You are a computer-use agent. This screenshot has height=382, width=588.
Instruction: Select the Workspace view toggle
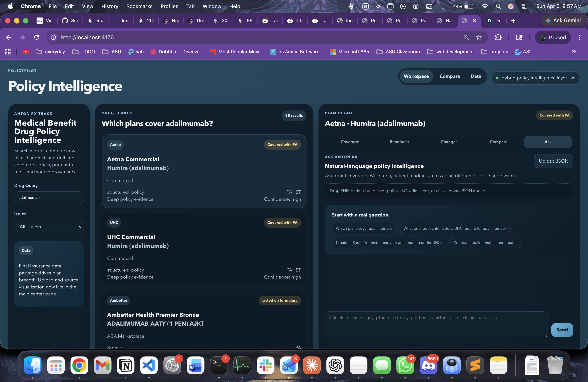416,76
